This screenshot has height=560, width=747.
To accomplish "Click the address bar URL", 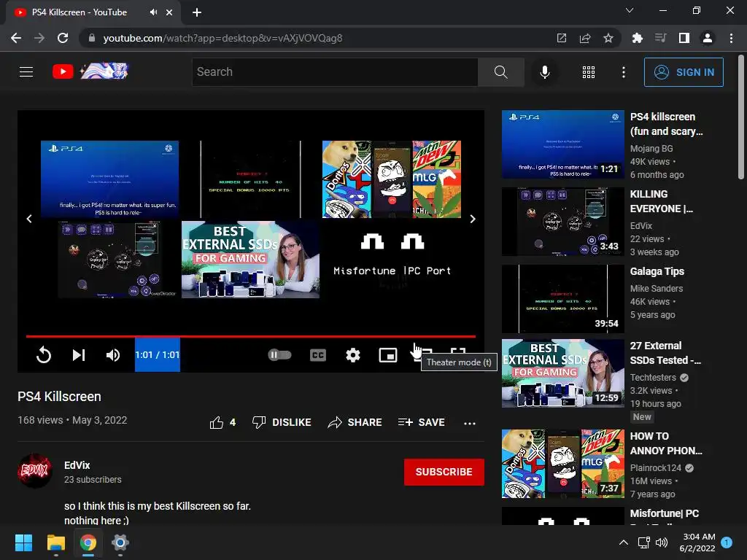I will (222, 38).
